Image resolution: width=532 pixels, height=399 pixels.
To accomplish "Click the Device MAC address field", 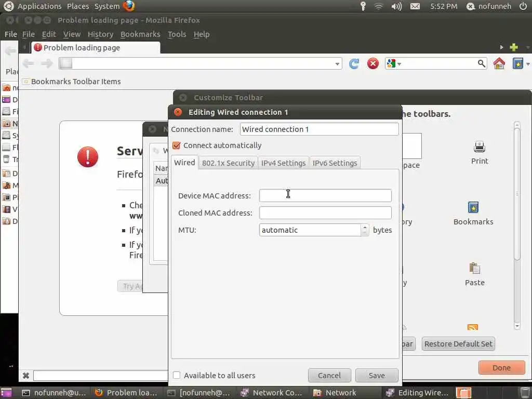I will click(x=325, y=195).
